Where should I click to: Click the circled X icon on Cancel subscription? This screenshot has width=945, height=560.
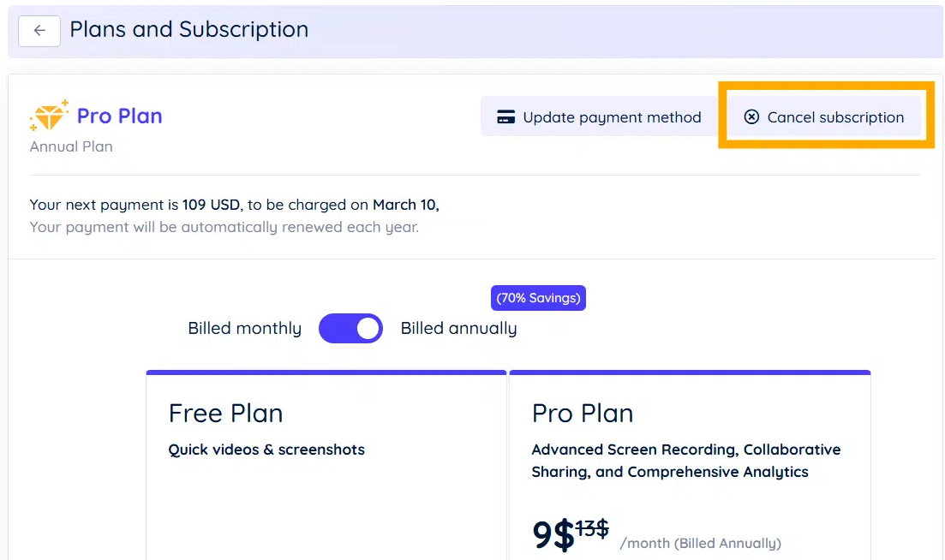[x=753, y=117]
